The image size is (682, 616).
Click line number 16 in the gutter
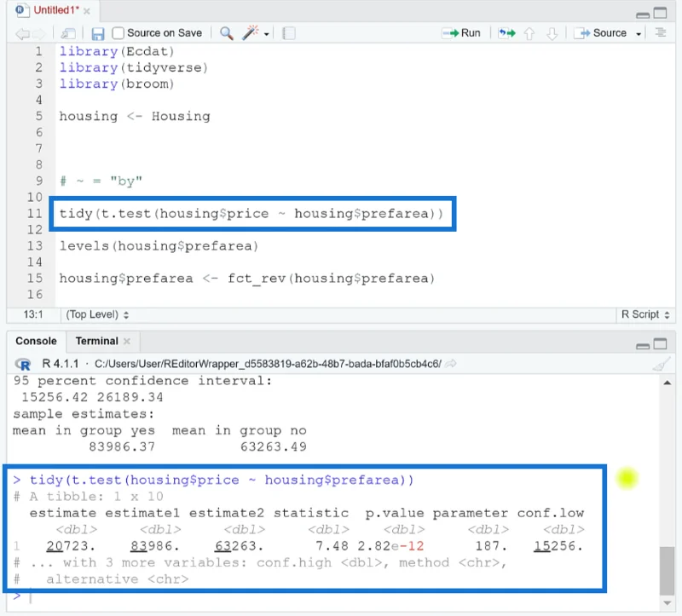coord(35,295)
